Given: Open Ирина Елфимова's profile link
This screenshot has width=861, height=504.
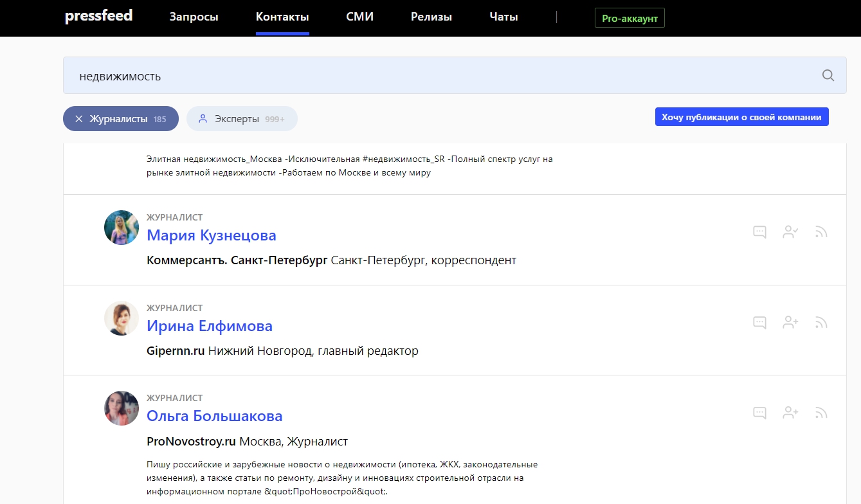Looking at the screenshot, I should 209,326.
